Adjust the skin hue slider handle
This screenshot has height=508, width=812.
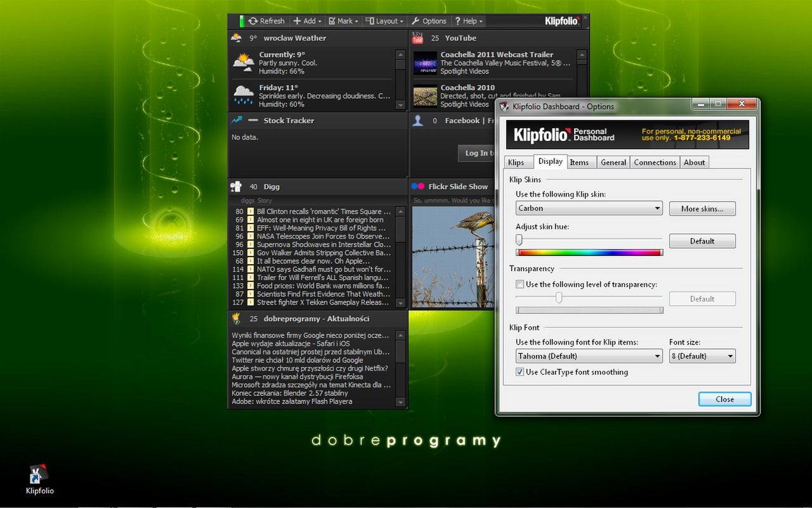tap(519, 240)
